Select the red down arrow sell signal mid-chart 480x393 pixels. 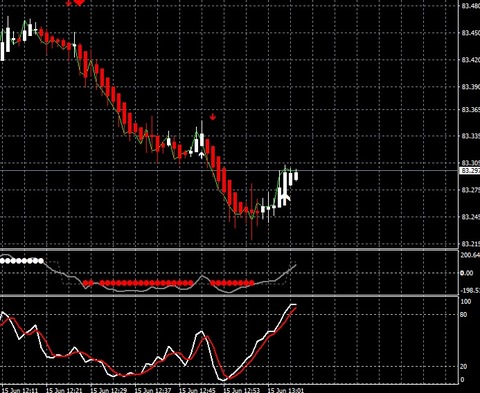click(x=213, y=117)
